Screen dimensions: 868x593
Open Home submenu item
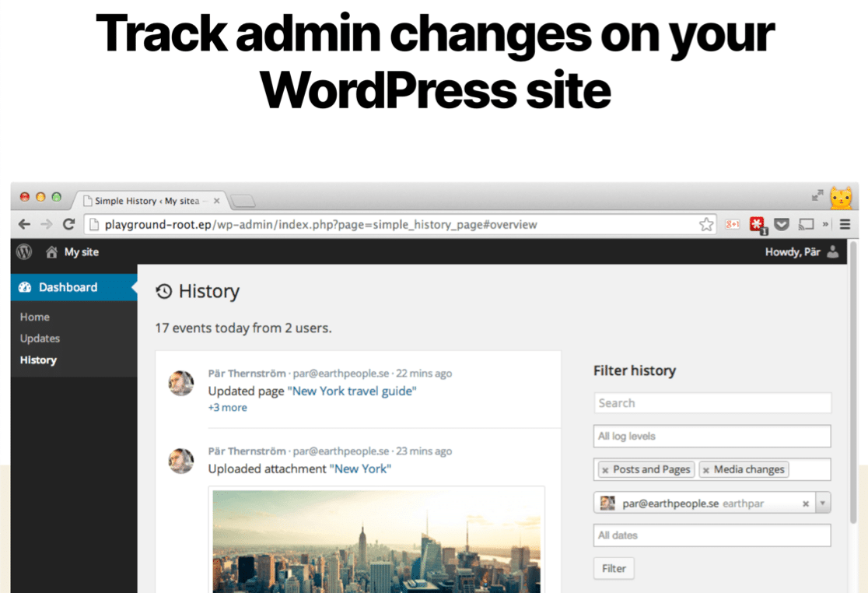coord(35,317)
